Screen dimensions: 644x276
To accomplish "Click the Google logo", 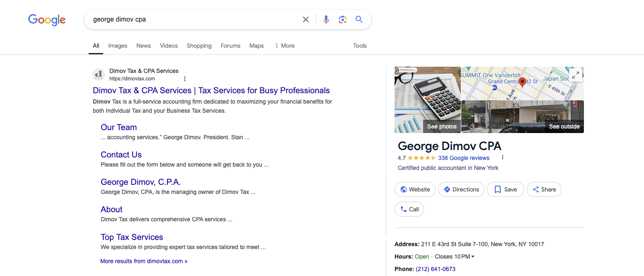I will point(46,19).
